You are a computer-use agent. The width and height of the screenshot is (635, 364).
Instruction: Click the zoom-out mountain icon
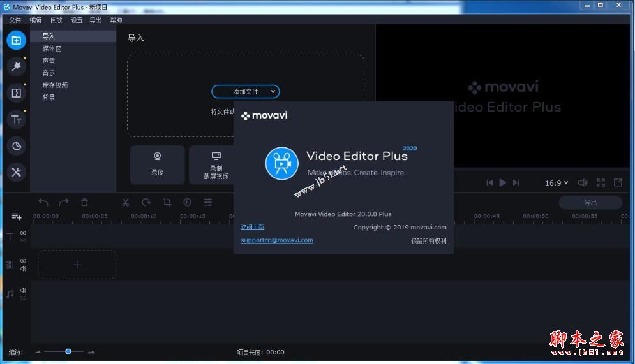click(38, 353)
